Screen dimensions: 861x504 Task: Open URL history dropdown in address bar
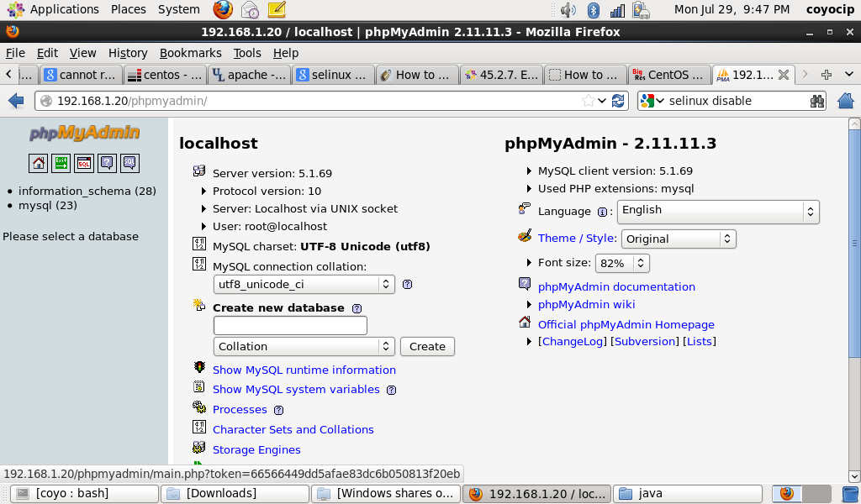pos(602,101)
